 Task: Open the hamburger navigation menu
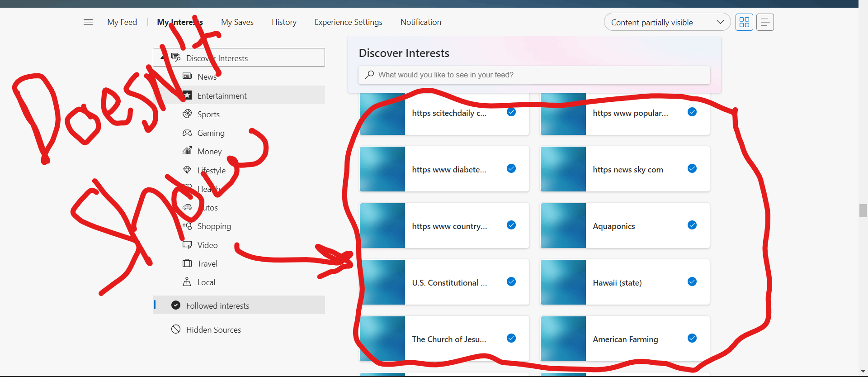click(x=88, y=22)
